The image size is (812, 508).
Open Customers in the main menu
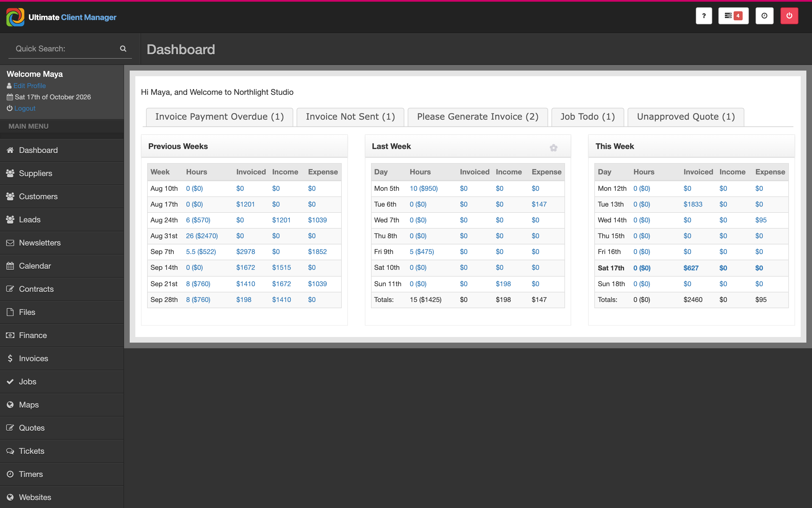point(62,196)
